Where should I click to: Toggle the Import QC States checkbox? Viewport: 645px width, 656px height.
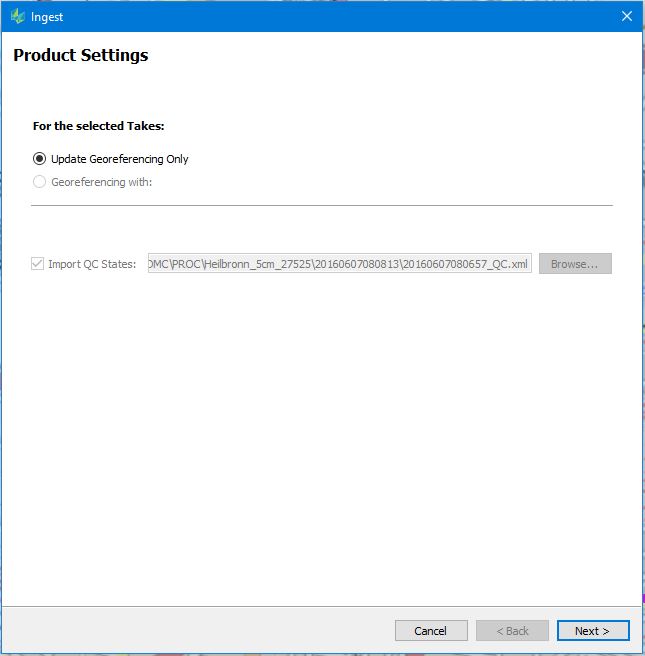[37, 264]
